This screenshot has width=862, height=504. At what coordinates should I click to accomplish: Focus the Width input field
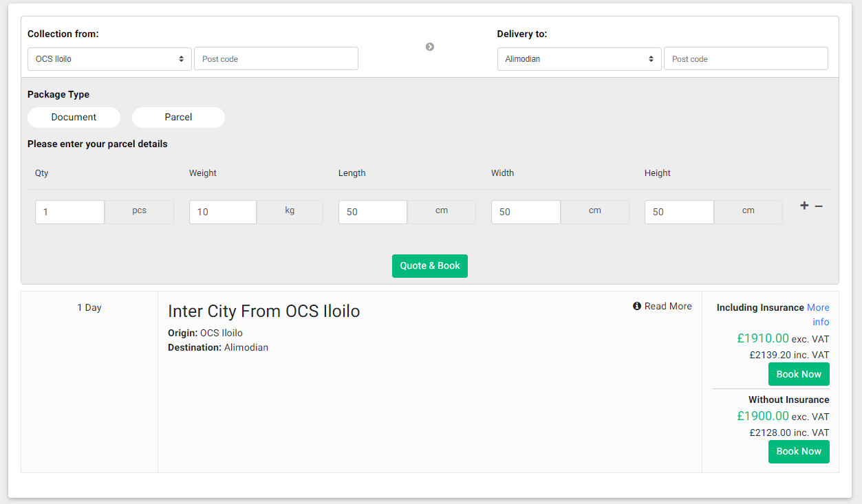pyautogui.click(x=526, y=212)
